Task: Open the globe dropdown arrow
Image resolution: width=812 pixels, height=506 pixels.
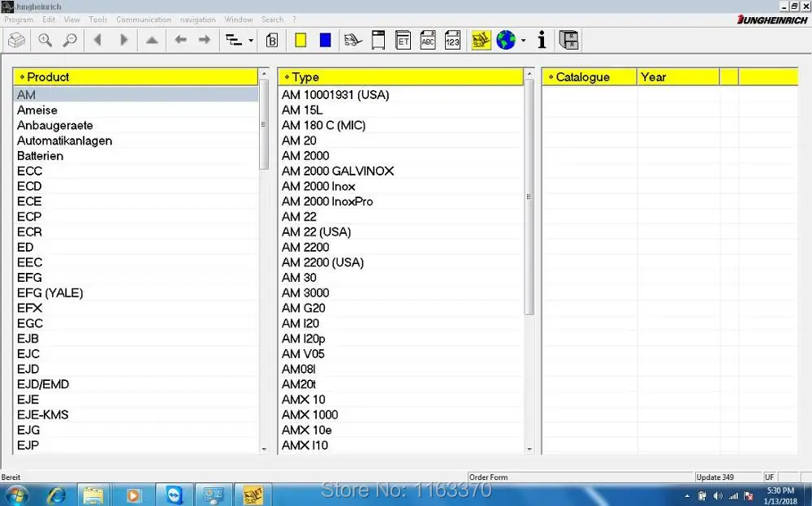Action: (x=524, y=41)
